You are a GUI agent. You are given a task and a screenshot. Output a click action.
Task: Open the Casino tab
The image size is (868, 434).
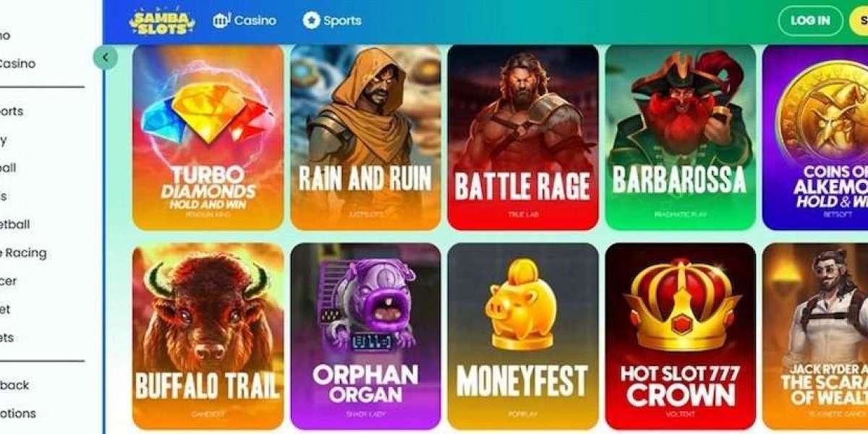coord(244,20)
